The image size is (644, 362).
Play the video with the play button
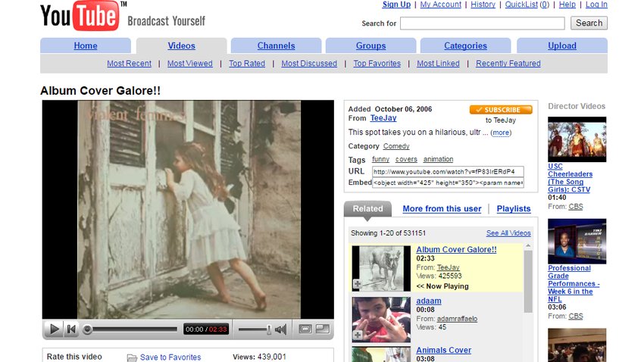[54, 329]
